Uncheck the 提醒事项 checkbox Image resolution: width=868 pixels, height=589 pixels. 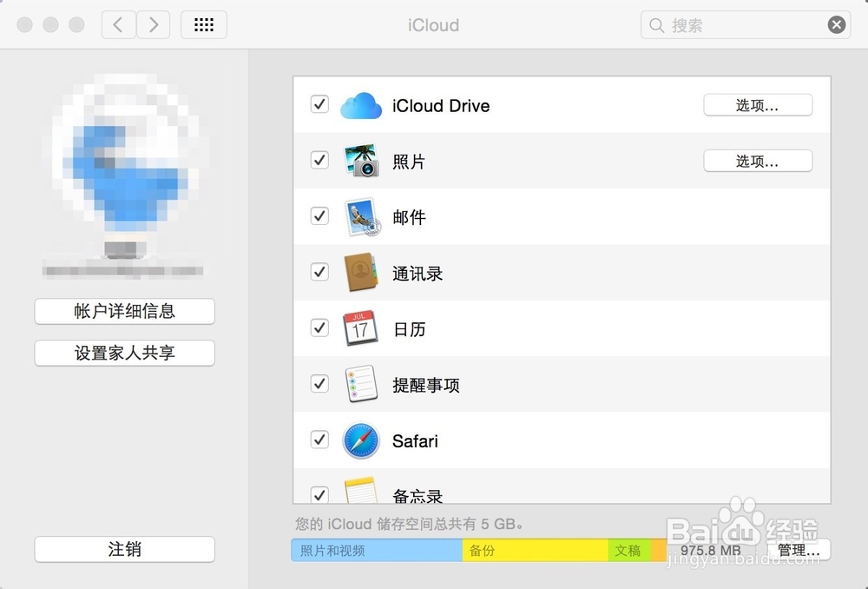pyautogui.click(x=319, y=383)
